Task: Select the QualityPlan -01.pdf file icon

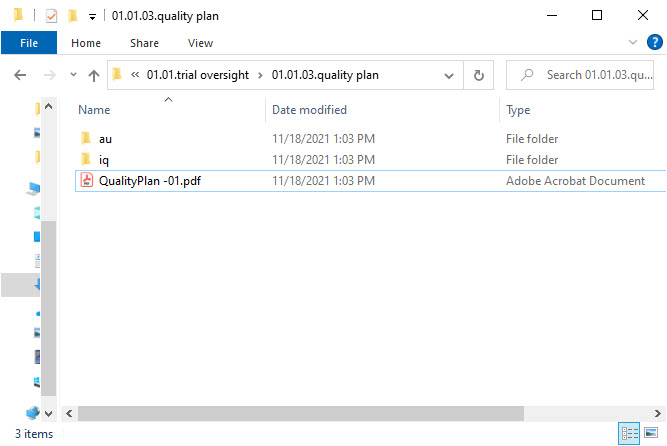Action: (86, 181)
